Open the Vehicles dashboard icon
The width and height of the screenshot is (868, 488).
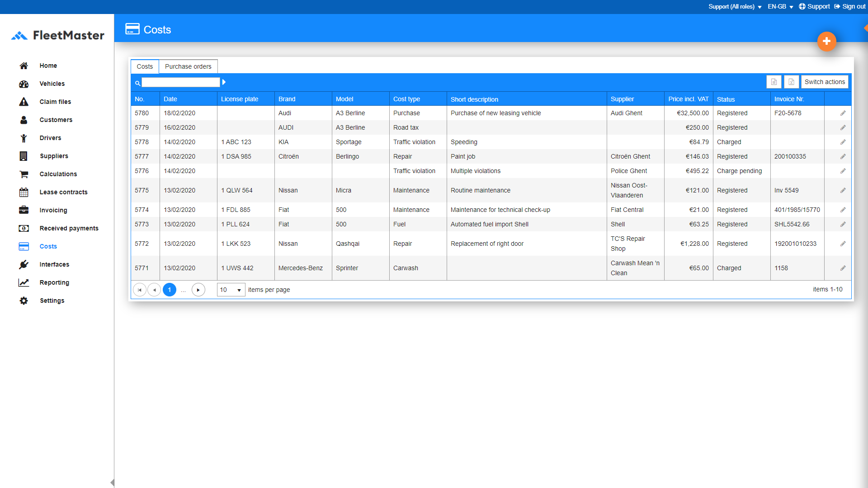coord(24,84)
